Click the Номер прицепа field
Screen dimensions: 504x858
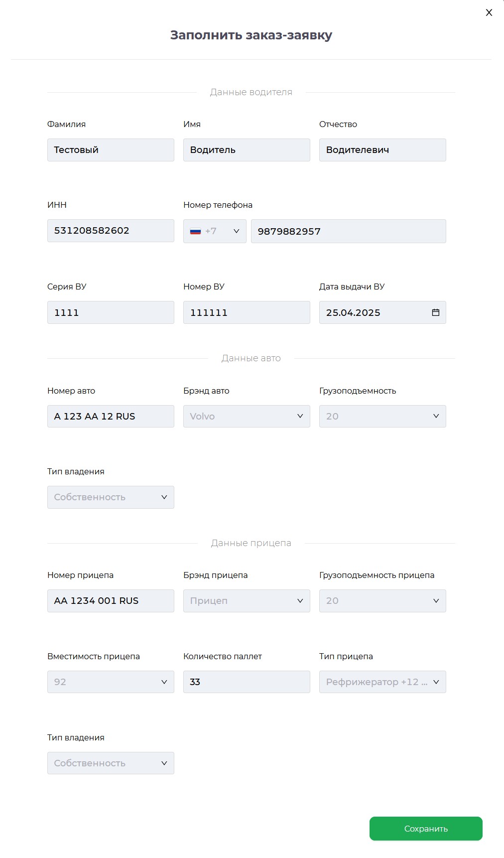click(x=111, y=601)
